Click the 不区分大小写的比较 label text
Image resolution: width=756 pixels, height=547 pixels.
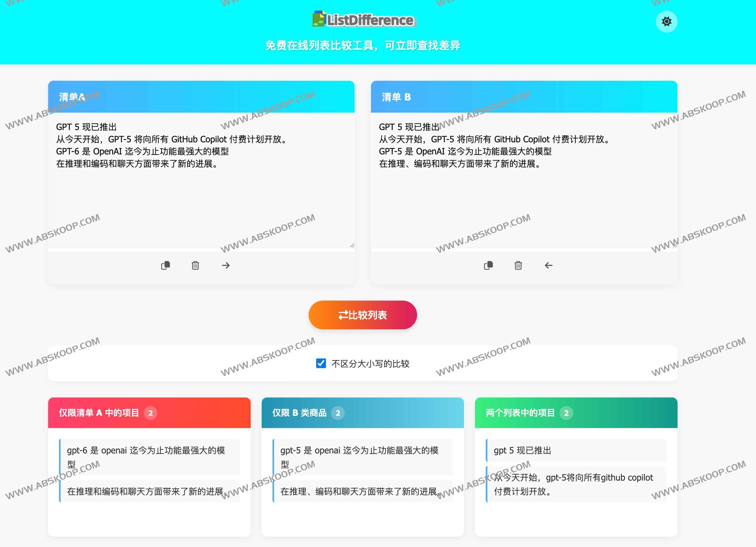tap(370, 363)
